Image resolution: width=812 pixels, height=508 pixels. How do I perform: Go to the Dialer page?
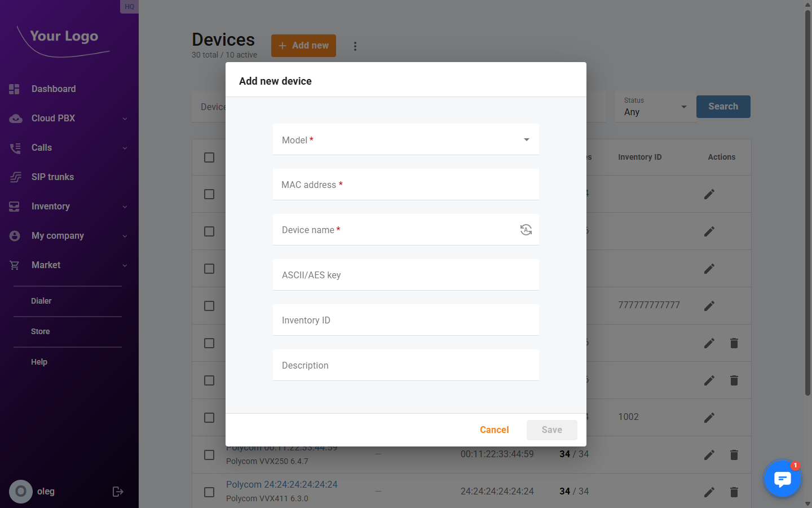[41, 301]
